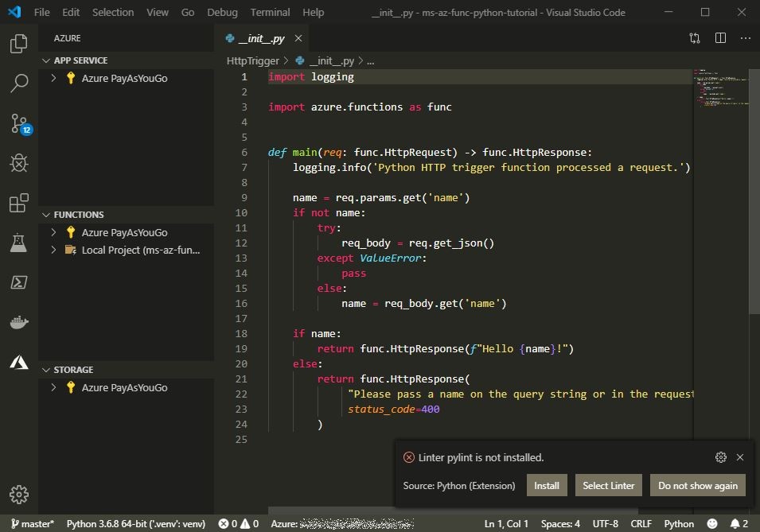Click the errors and warnings count in status bar
The height and width of the screenshot is (532, 760).
[x=239, y=524]
